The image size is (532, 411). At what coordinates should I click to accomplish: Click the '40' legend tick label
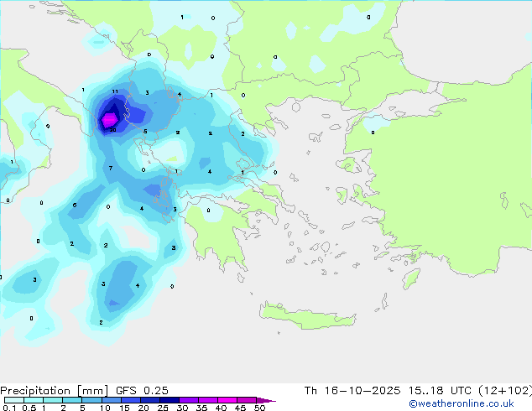point(221,408)
